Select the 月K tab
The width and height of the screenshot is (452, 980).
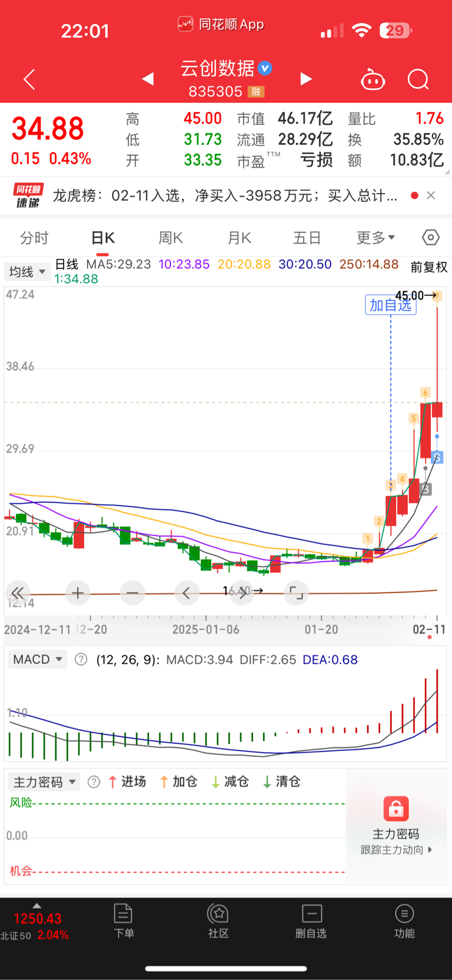(x=240, y=238)
